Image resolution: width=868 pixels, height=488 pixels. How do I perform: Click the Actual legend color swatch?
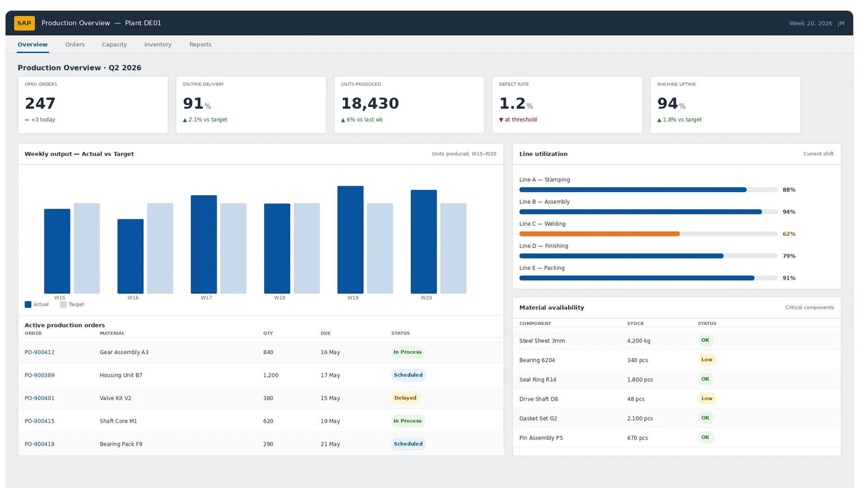pyautogui.click(x=28, y=305)
